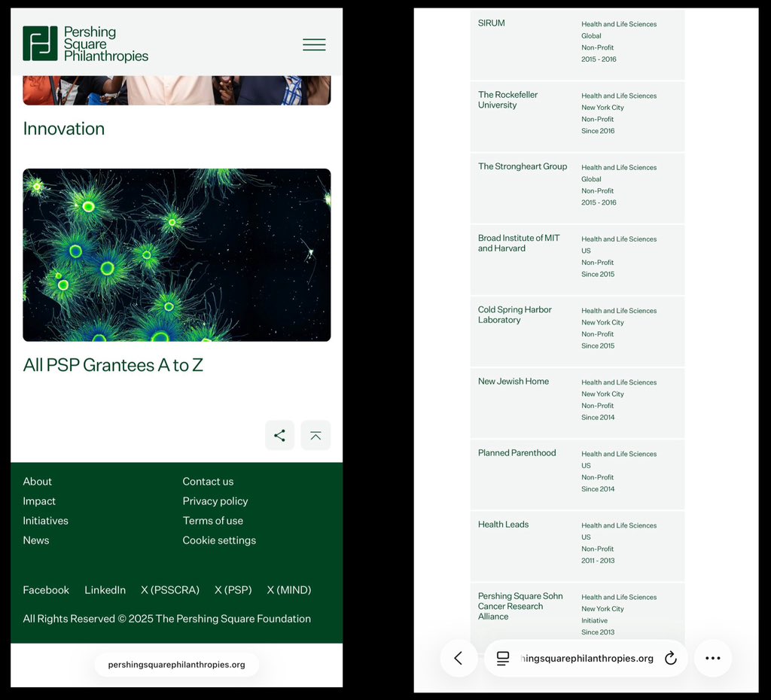Viewport: 771px width, 700px height.
Task: Open All PSP Grantees A to Z
Action: 113,365
